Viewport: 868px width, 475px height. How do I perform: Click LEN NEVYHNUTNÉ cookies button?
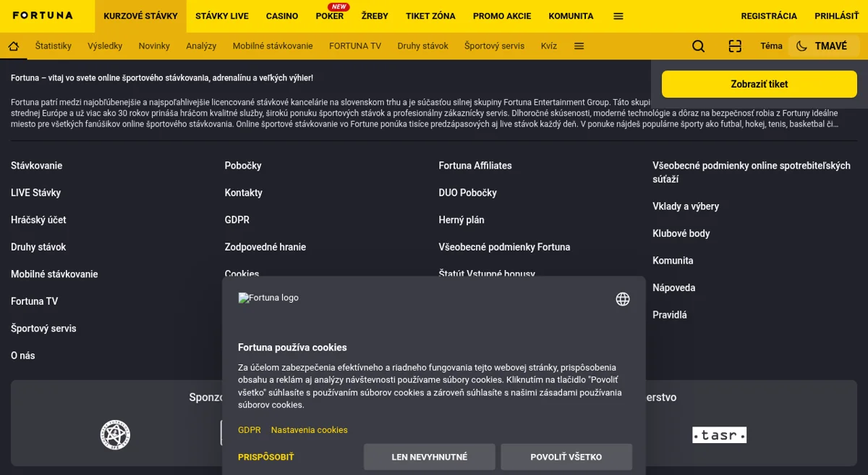[x=430, y=457]
